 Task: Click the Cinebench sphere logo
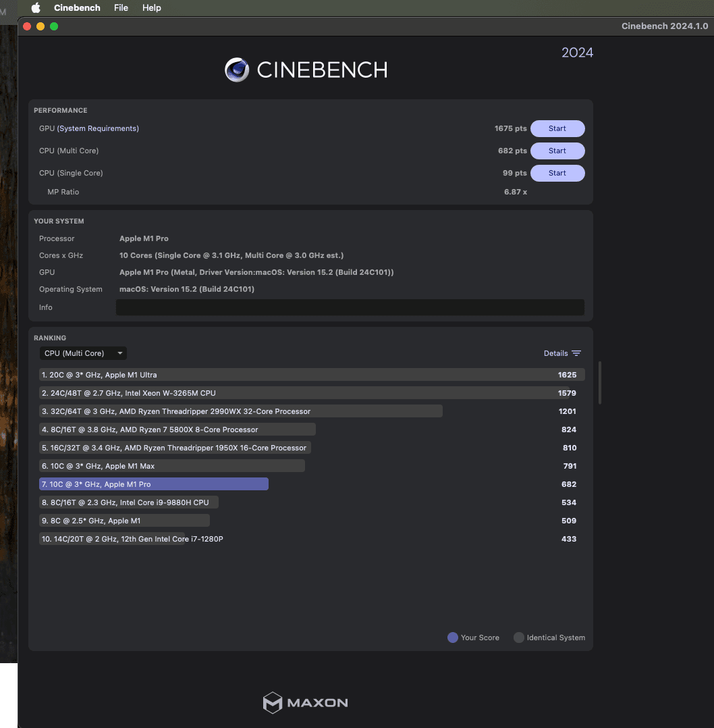pos(237,70)
